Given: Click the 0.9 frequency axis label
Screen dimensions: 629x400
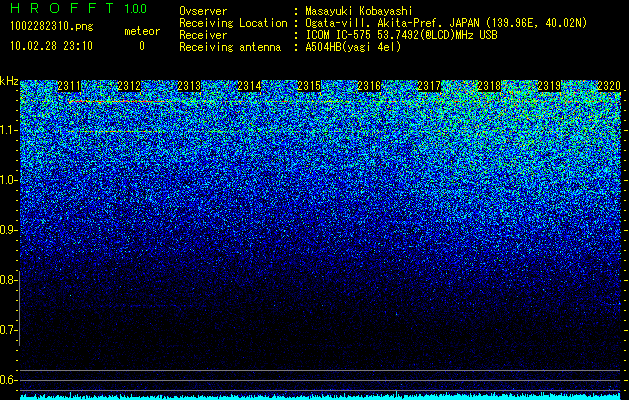Looking at the screenshot, I should (x=7, y=230).
